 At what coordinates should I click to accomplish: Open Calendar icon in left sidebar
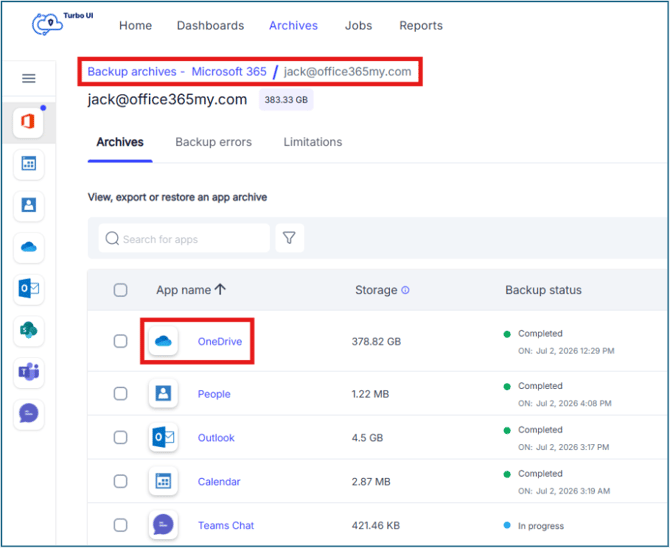click(x=29, y=164)
